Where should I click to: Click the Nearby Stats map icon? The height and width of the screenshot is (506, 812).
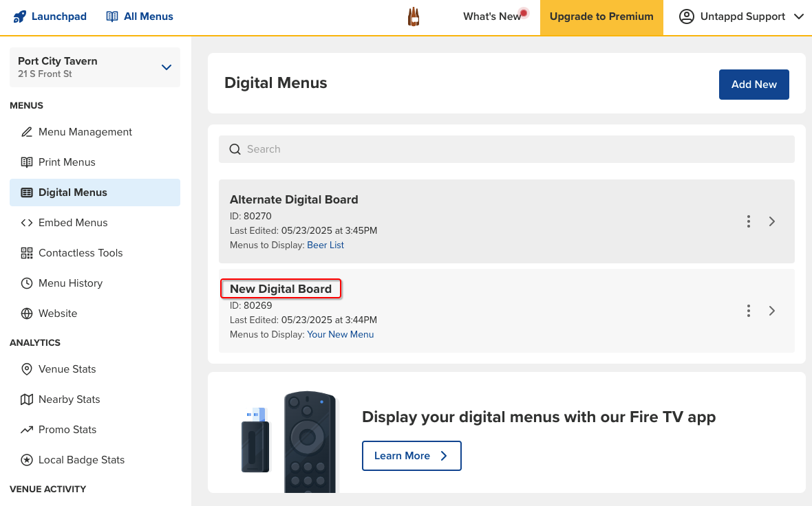coord(26,399)
